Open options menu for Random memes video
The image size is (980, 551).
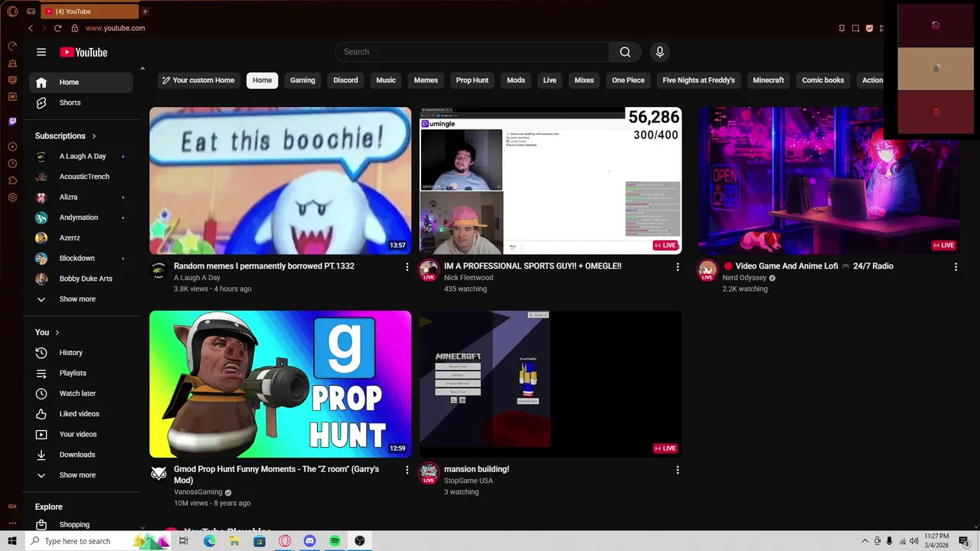[x=407, y=266]
